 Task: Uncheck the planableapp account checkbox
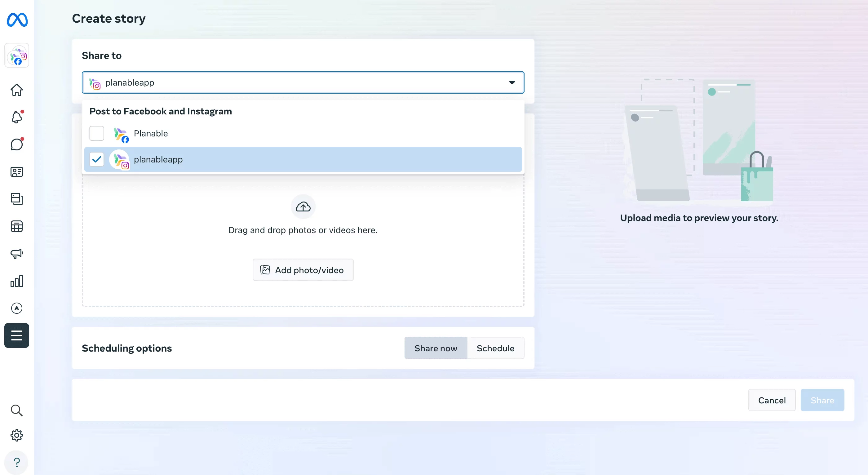point(96,159)
